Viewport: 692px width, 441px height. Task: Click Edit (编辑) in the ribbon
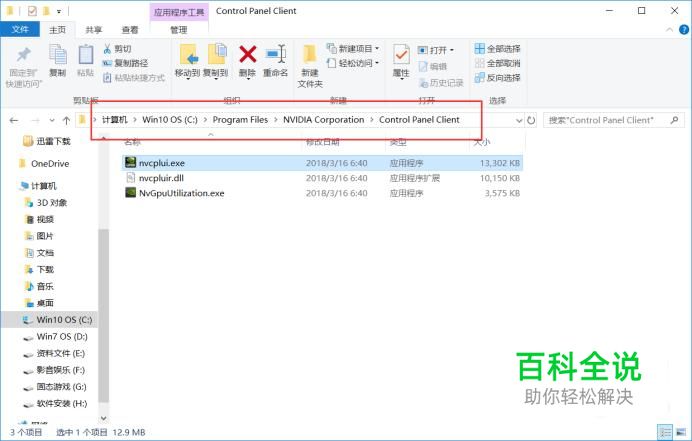pyautogui.click(x=433, y=67)
